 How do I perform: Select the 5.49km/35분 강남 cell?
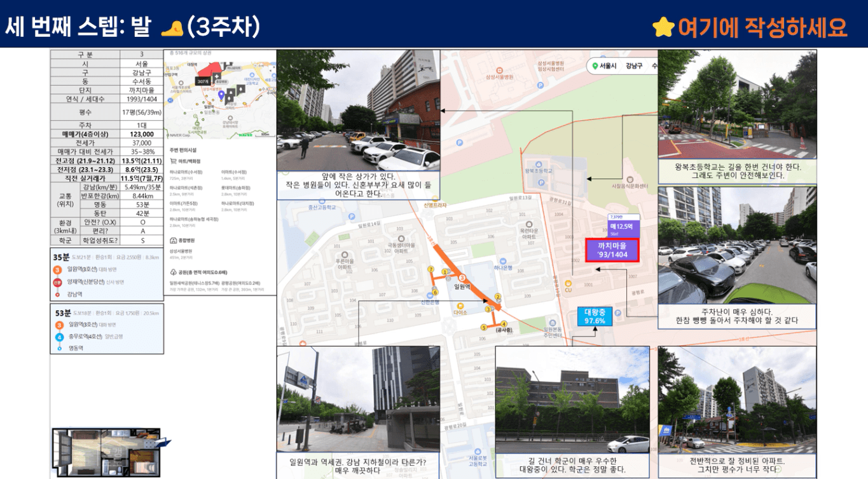coord(142,187)
